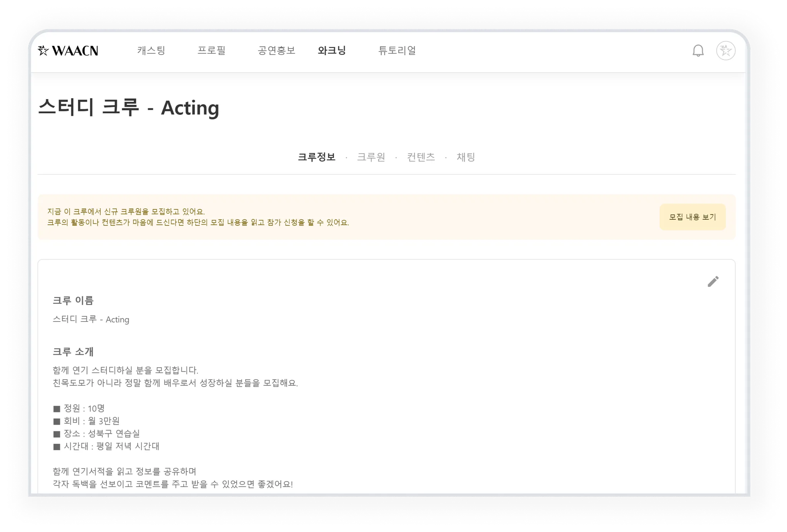This screenshot has width=787, height=532.
Task: Click the 크루 이름 section label
Action: 73,300
